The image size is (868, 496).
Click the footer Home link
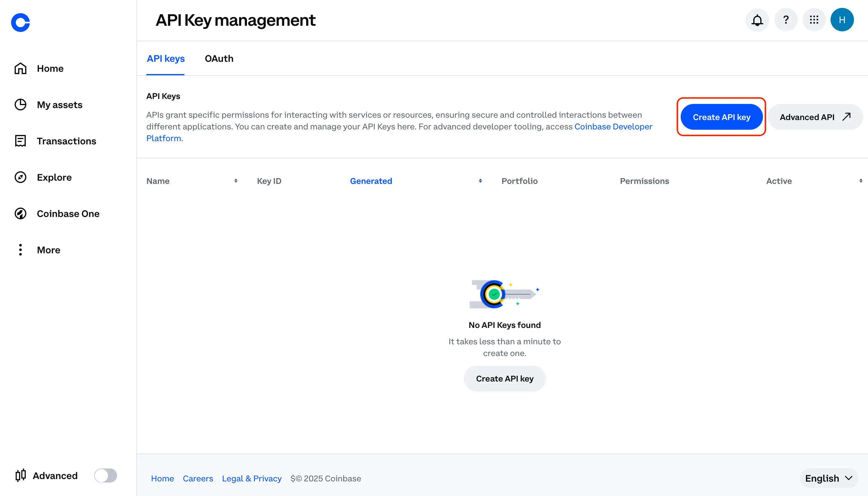tap(162, 478)
